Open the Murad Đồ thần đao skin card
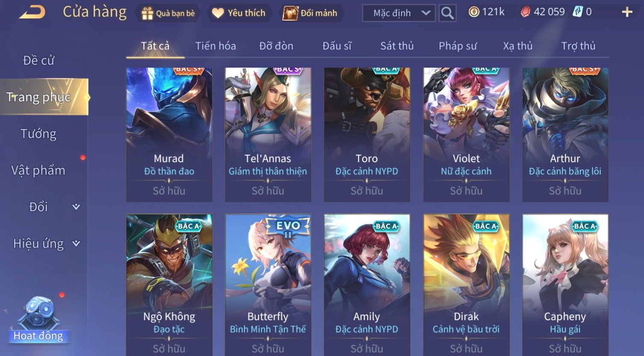Image resolution: width=644 pixels, height=356 pixels. coord(169,134)
